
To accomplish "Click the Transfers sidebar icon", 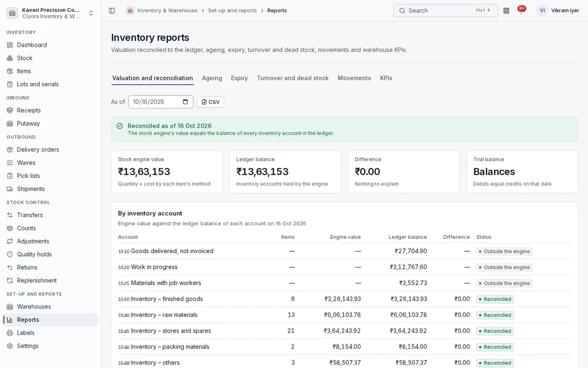I will point(10,215).
